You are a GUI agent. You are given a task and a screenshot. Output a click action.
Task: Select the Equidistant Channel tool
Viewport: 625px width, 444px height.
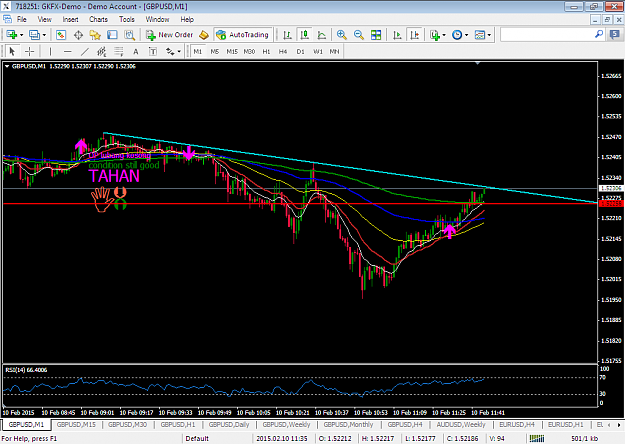(x=102, y=51)
